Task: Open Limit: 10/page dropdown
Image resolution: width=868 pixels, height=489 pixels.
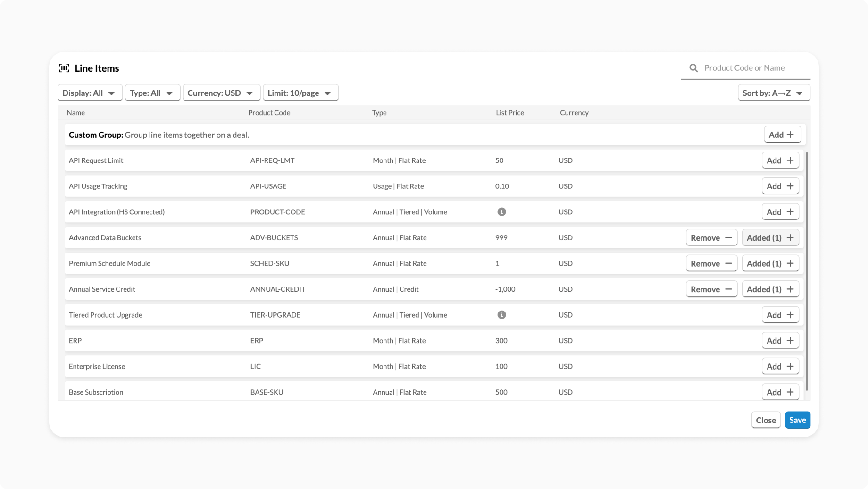Action: (x=300, y=93)
